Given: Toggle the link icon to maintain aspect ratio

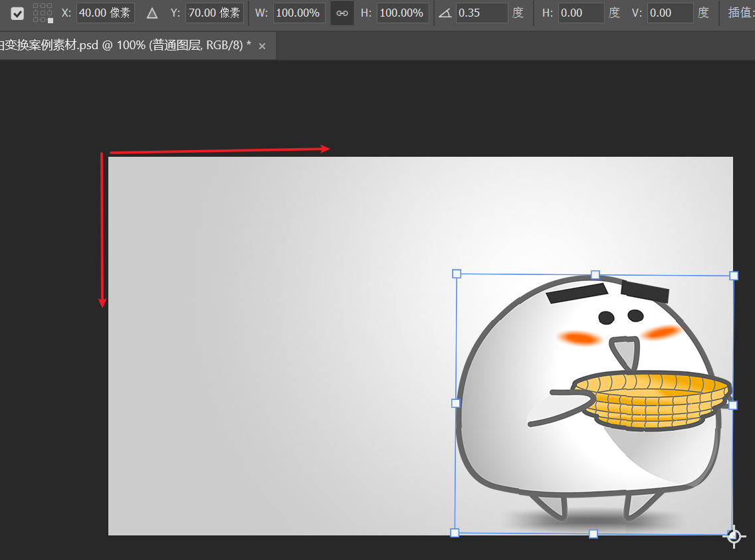Looking at the screenshot, I should pyautogui.click(x=342, y=13).
